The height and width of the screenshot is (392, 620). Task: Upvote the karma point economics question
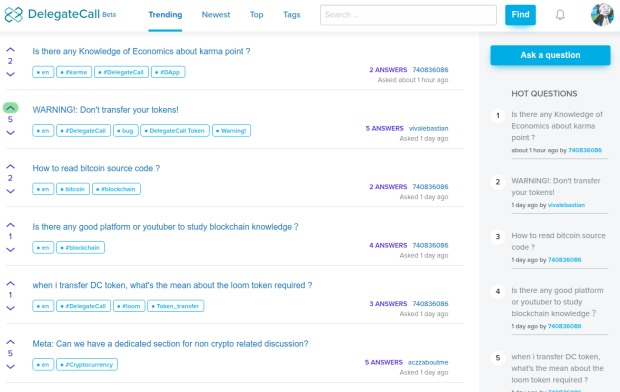pyautogui.click(x=10, y=49)
